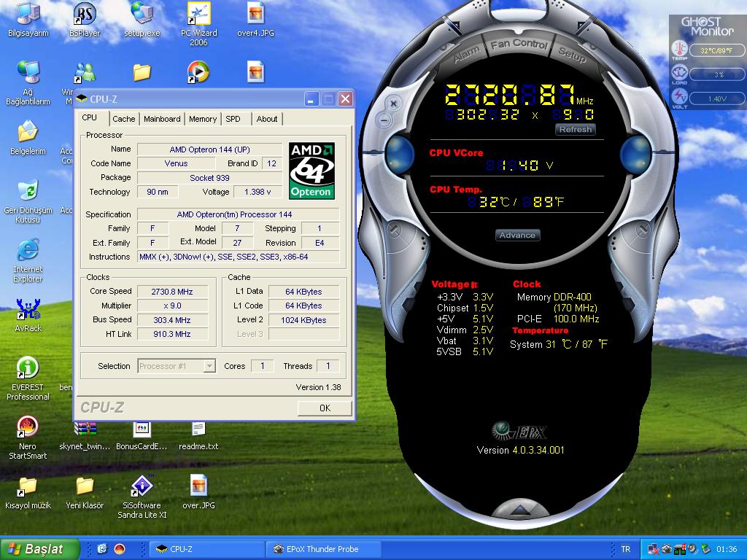The width and height of the screenshot is (747, 560).
Task: Switch to the Memory tab in CPU-Z
Action: click(x=203, y=119)
